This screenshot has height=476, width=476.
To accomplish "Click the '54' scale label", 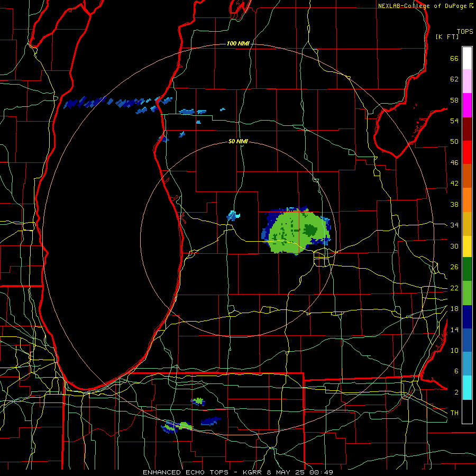I will coord(454,121).
